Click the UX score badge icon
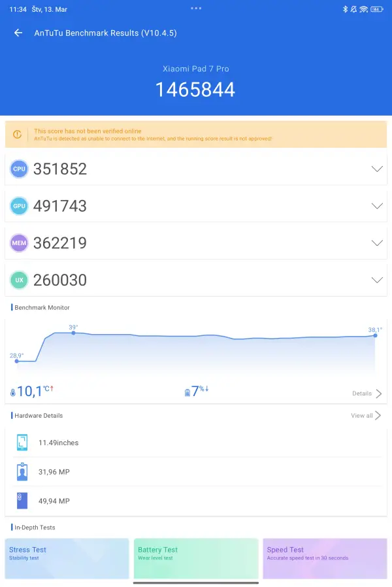The image size is (392, 587). click(x=20, y=280)
